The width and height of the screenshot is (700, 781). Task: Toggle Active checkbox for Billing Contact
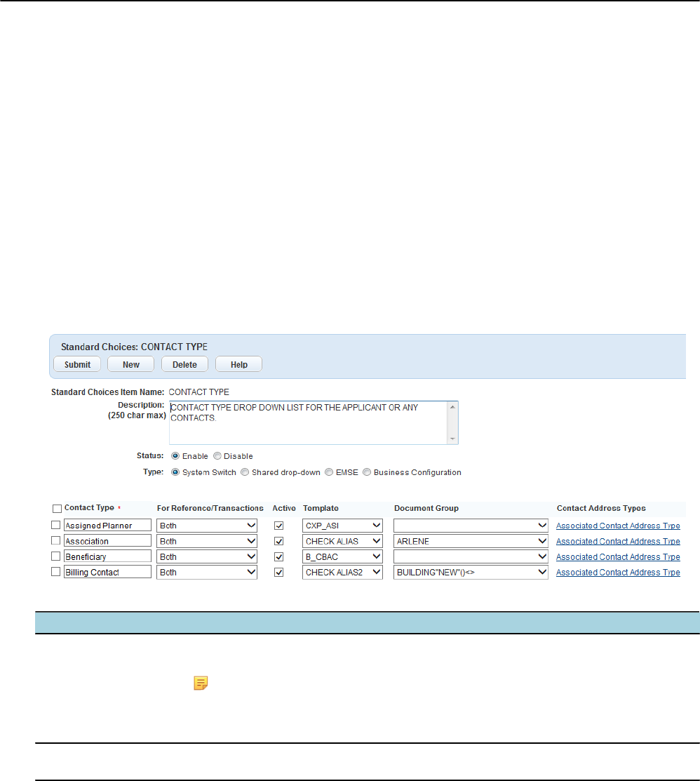pos(278,573)
